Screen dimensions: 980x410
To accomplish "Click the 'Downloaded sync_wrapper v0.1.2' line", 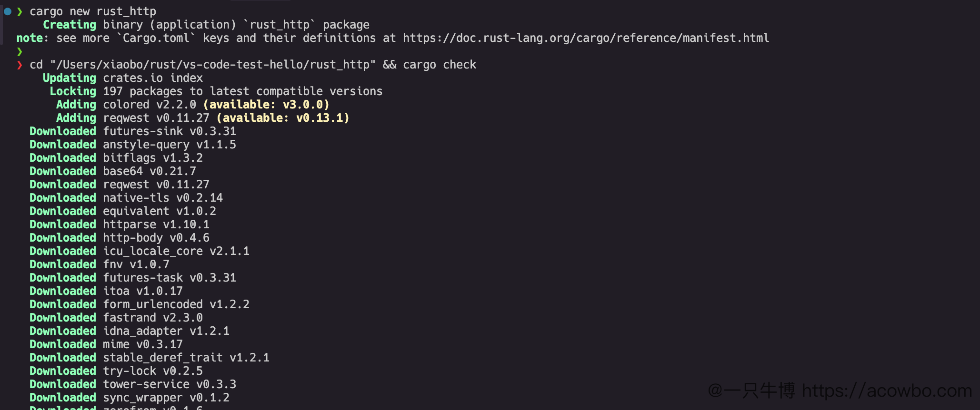I will 130,398.
